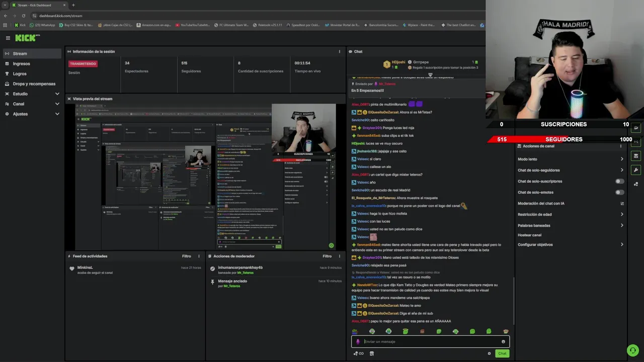
Task: Open the shop icon below chat input
Action: point(372,353)
